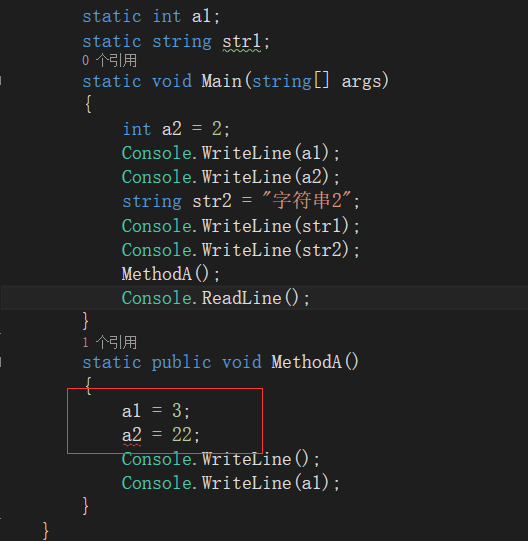
Task: Click 'public' keyword in MethodA declaration
Action: click(x=181, y=363)
